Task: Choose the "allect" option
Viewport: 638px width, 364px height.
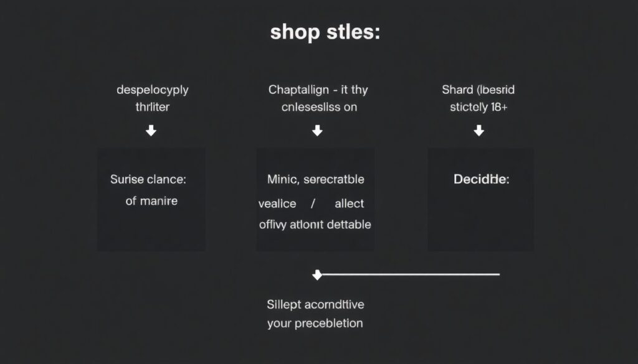Action: 349,203
